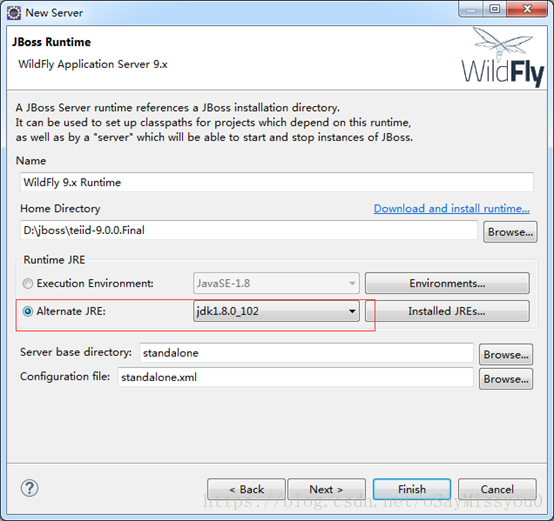Close the New Server dialog window
This screenshot has height=521, width=554.
point(527,8)
